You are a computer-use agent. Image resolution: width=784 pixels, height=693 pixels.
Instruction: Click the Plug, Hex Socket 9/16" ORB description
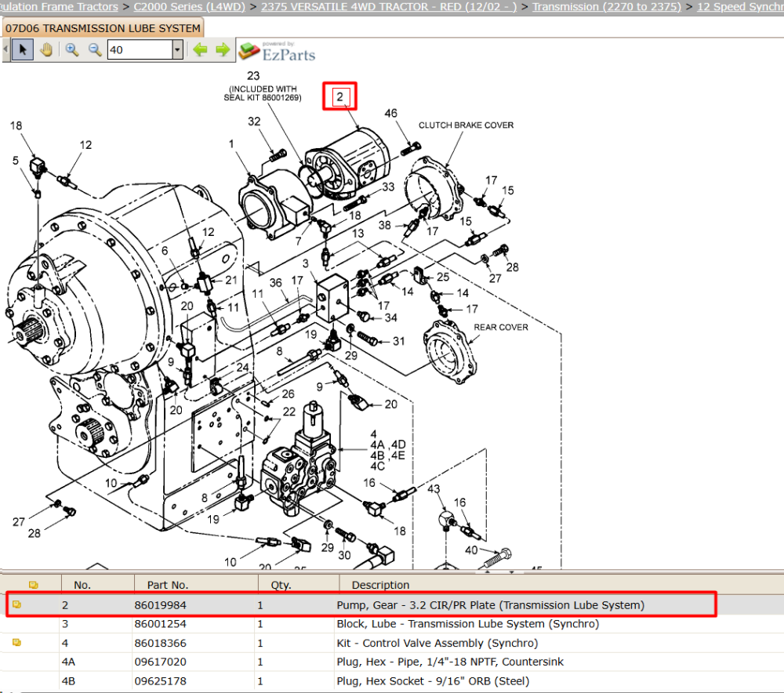click(x=433, y=681)
